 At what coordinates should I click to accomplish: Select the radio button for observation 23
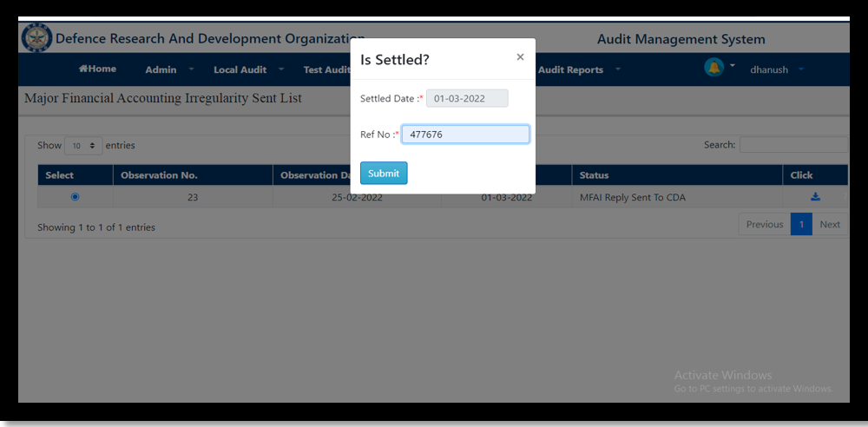(75, 197)
